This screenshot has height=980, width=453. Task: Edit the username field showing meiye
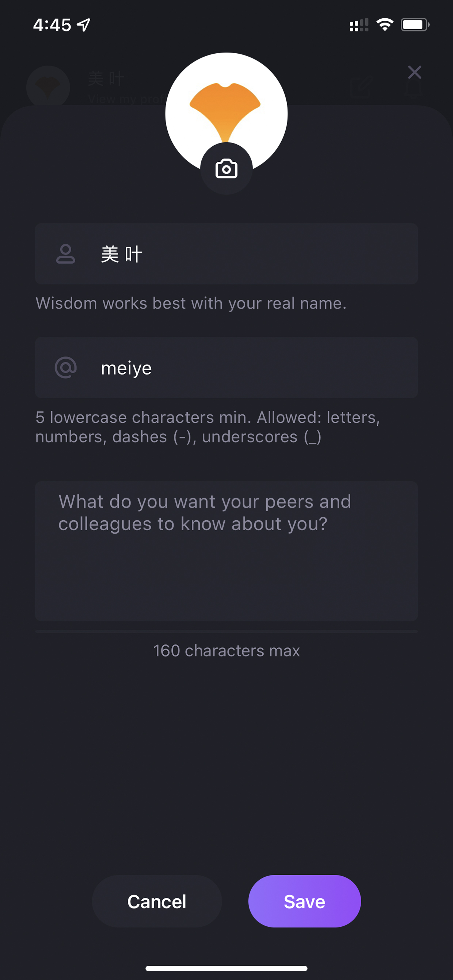(226, 367)
